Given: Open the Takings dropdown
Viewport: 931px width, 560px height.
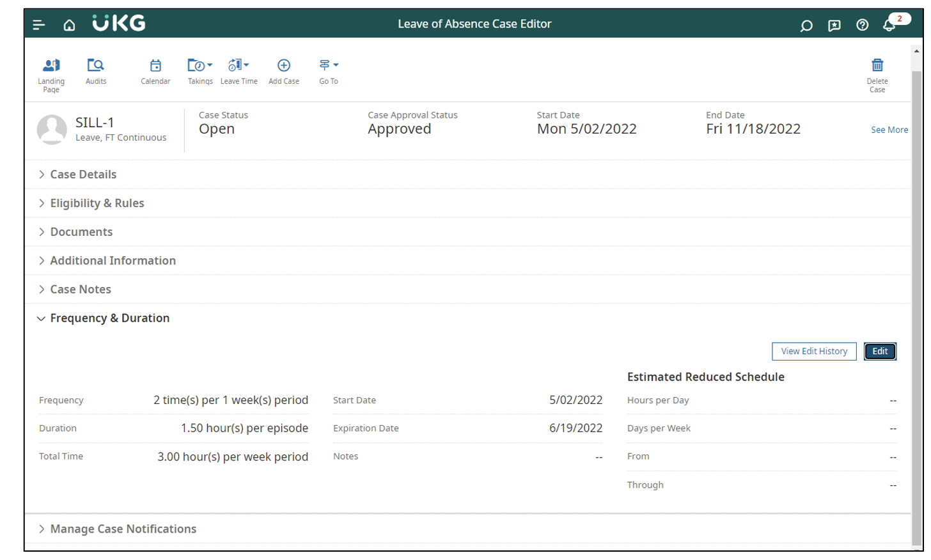Looking at the screenshot, I should [x=200, y=70].
